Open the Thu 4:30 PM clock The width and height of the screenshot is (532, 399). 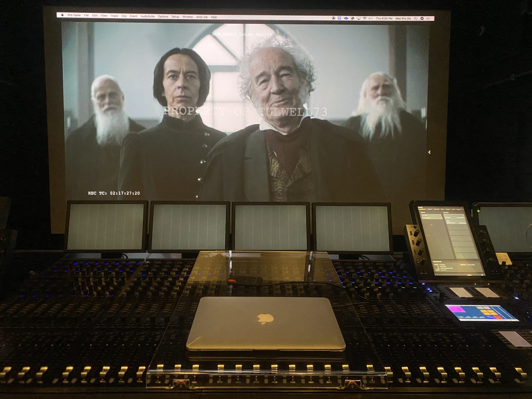click(384, 18)
